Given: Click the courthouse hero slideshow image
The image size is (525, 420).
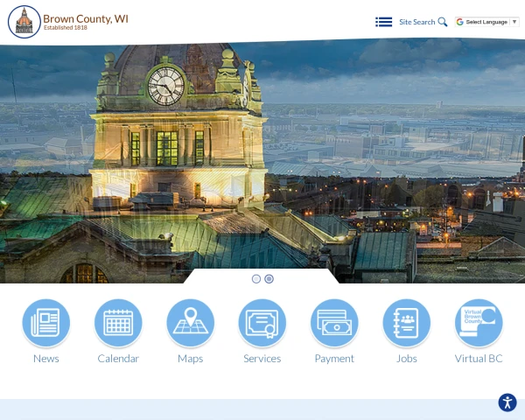Looking at the screenshot, I should point(262,161).
